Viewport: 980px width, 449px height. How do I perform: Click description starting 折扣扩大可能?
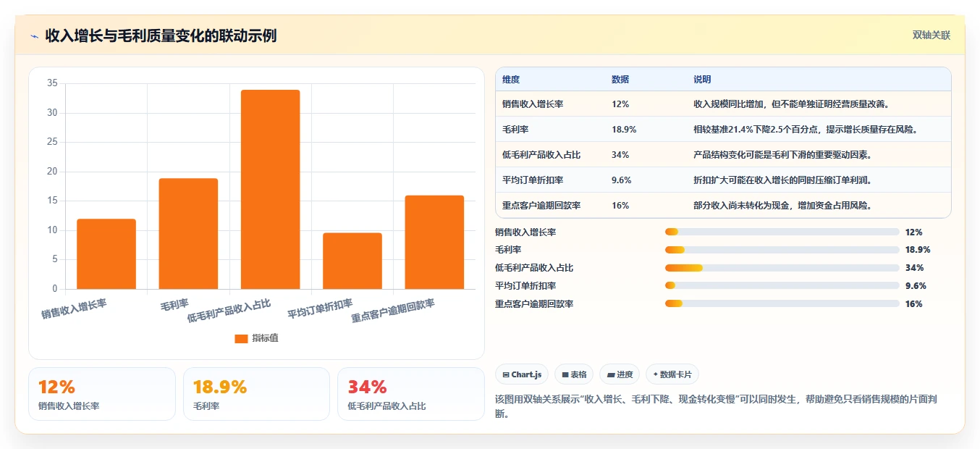[782, 180]
